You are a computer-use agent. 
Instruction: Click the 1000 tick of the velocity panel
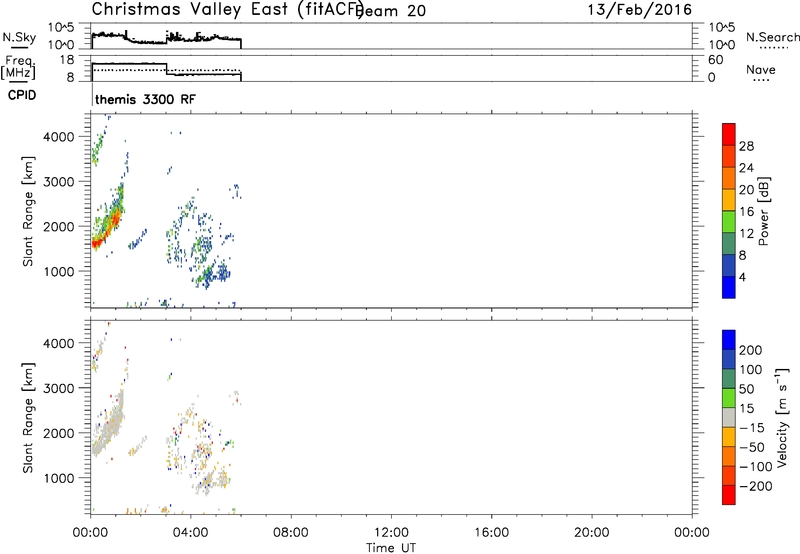pos(59,478)
